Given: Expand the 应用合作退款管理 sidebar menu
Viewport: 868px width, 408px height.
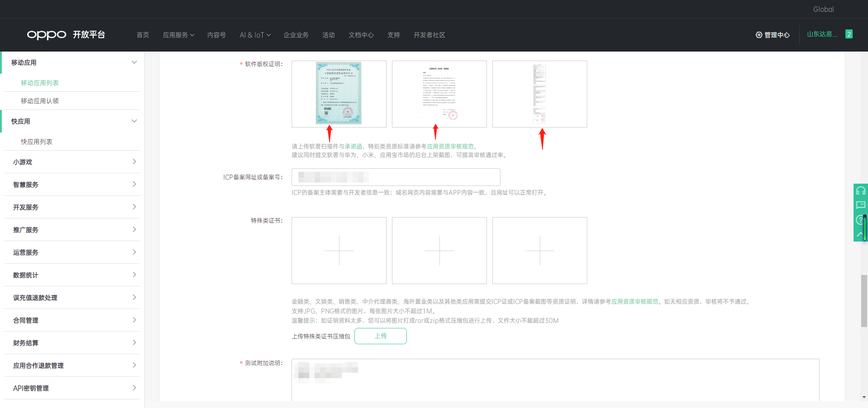Looking at the screenshot, I should click(72, 365).
